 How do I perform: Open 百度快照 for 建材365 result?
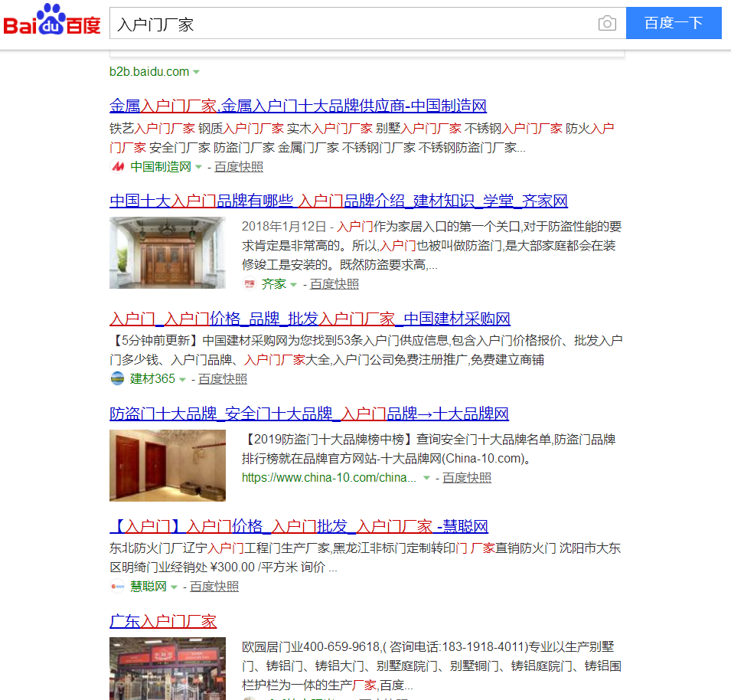pyautogui.click(x=223, y=378)
